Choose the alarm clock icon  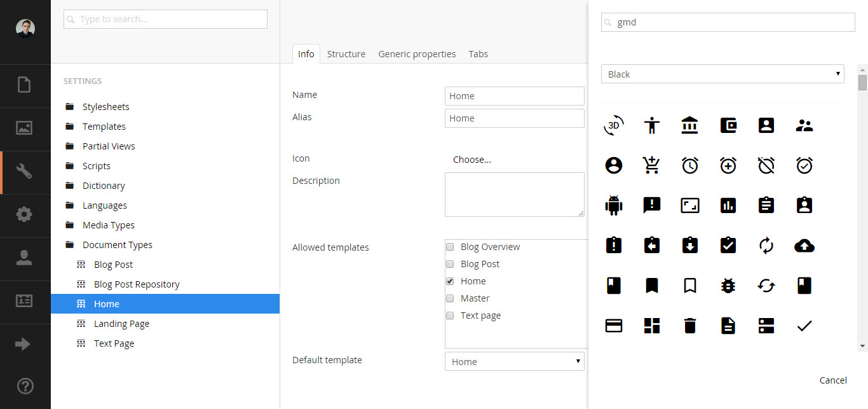tap(689, 165)
